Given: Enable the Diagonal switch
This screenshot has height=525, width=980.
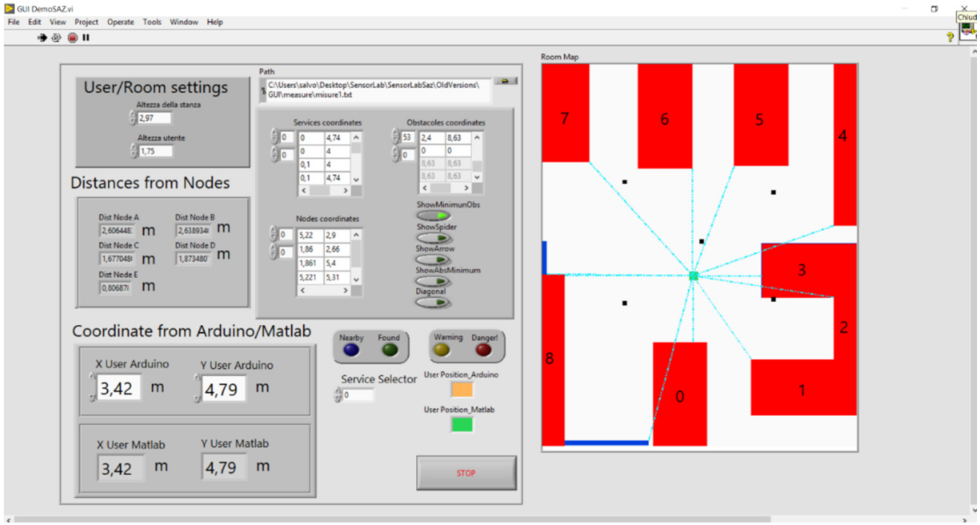Looking at the screenshot, I should click(x=433, y=303).
